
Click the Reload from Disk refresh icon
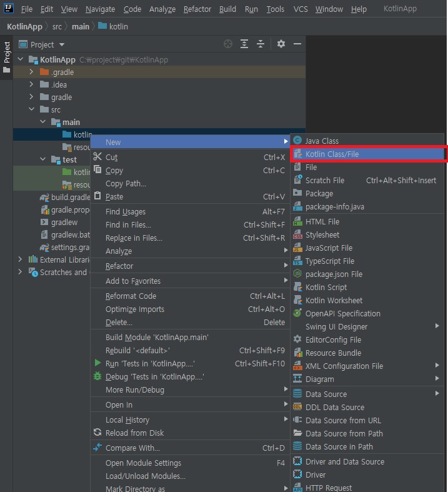point(97,433)
